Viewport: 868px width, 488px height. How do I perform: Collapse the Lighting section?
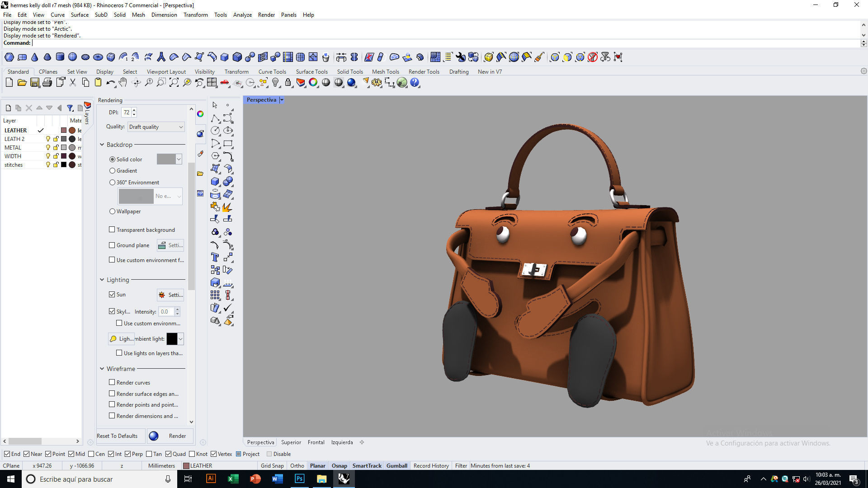click(102, 280)
